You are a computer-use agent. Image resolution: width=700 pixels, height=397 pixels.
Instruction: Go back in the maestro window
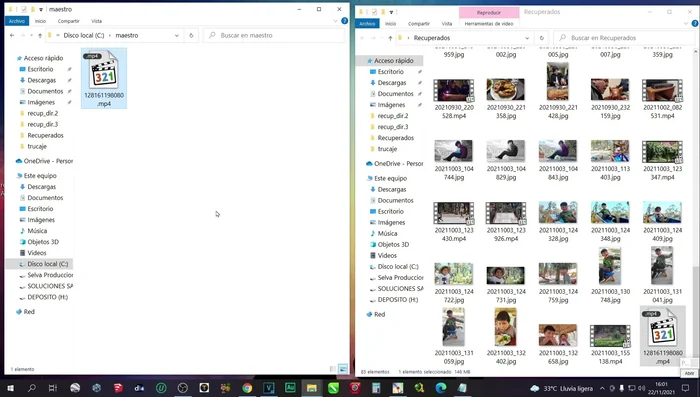tap(12, 35)
